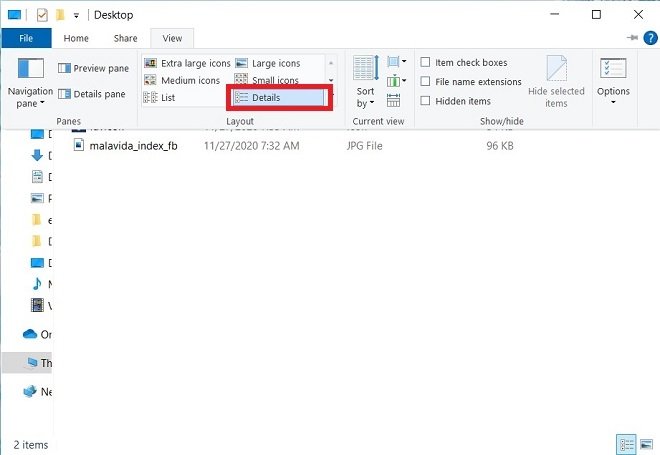Toggle the Details pane
Image resolution: width=660 pixels, height=455 pixels.
[x=91, y=94]
